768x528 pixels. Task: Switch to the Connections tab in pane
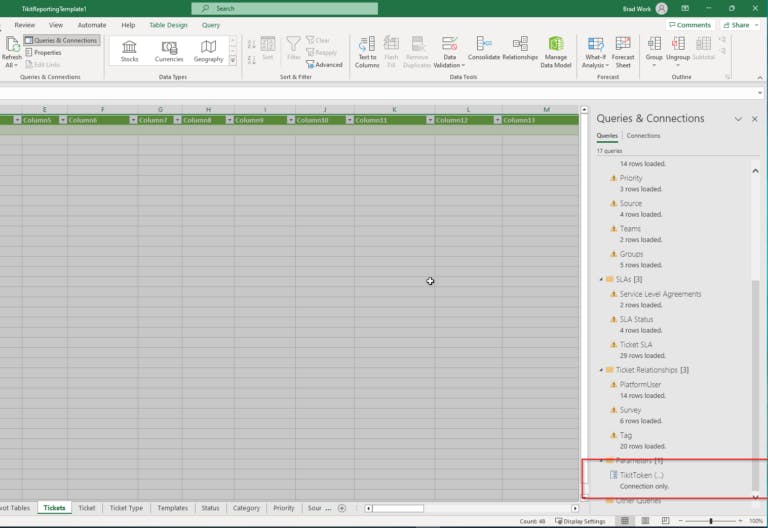click(643, 136)
